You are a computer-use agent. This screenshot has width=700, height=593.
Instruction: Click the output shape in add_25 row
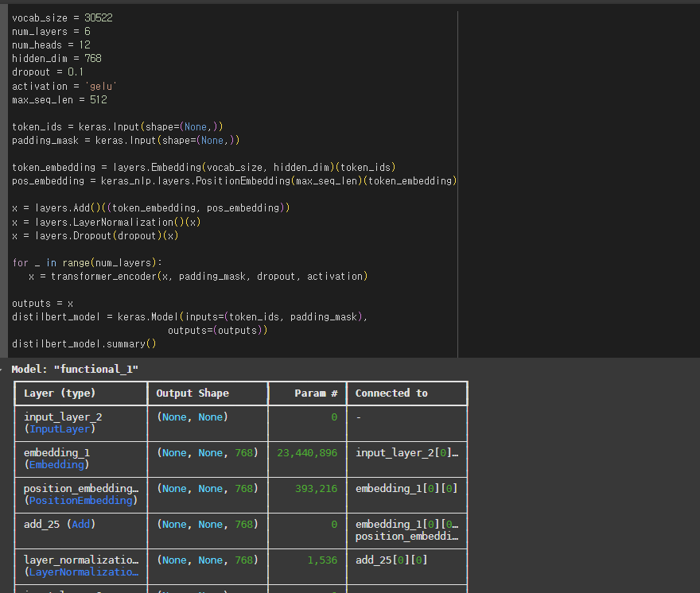208,524
